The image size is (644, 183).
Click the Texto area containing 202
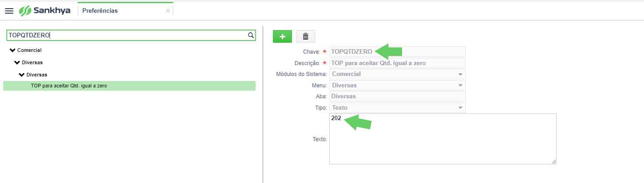(443, 139)
